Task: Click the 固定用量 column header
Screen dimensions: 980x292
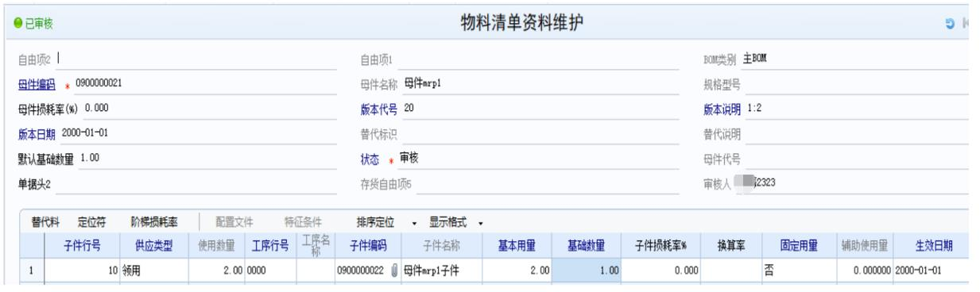Action: (798, 246)
